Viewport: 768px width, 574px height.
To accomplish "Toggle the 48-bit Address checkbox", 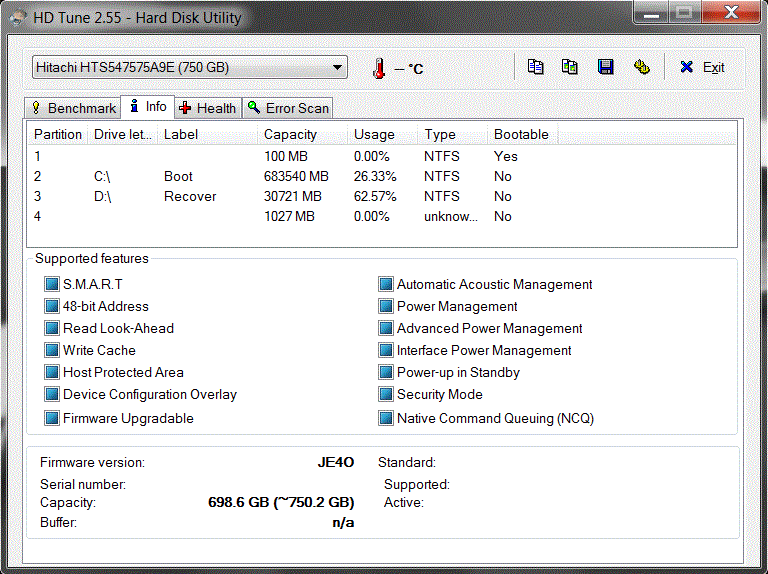I will click(x=52, y=306).
